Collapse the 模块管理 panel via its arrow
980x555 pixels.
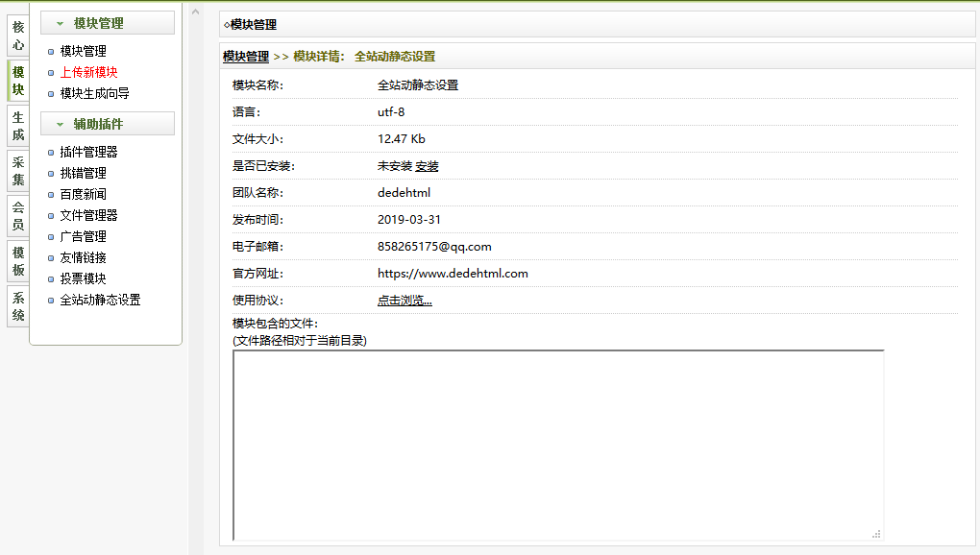pos(61,22)
